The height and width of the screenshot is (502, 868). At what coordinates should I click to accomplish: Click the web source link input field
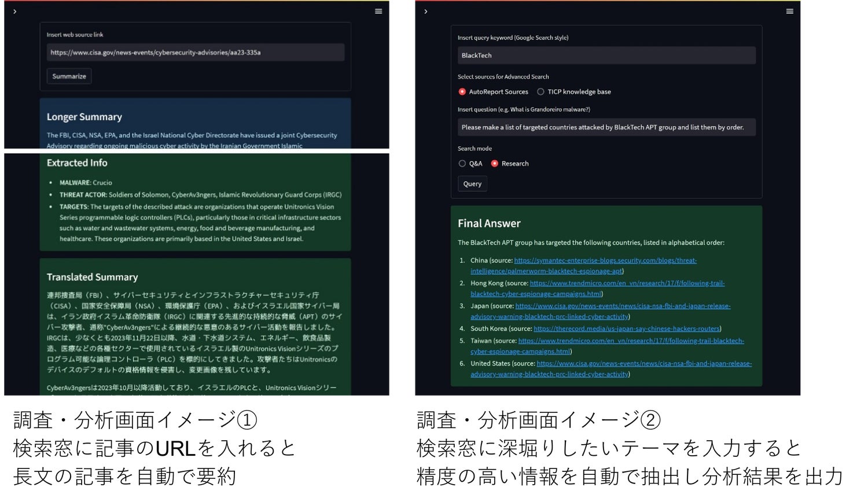[195, 53]
